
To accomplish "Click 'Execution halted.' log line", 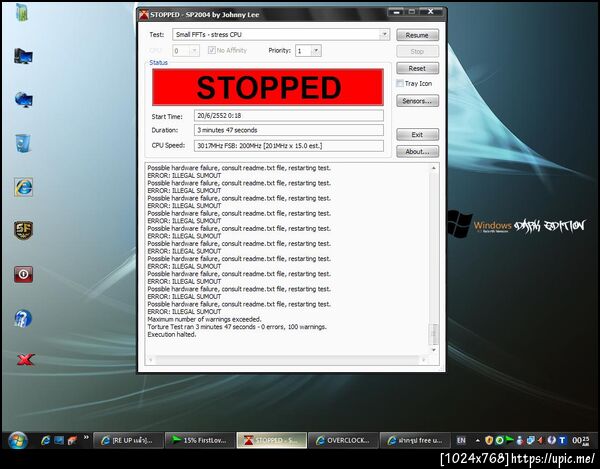I will coord(172,334).
